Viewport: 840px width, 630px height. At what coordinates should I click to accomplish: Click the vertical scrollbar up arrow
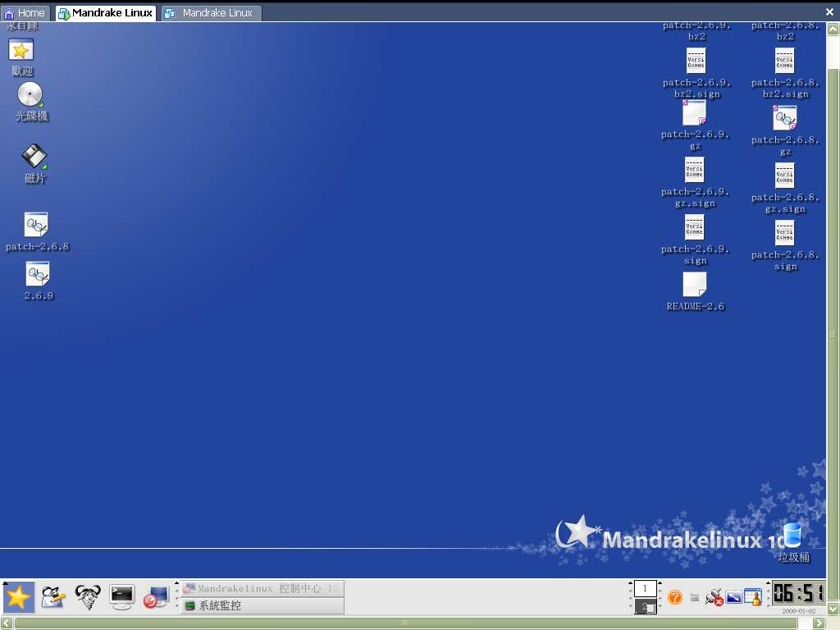click(x=833, y=29)
